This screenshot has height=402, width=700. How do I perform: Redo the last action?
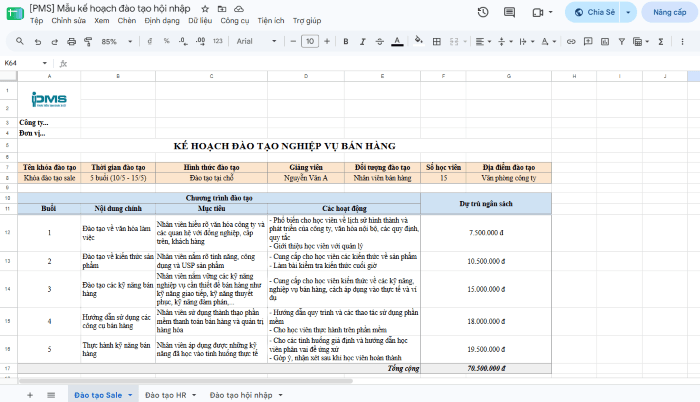(x=54, y=42)
